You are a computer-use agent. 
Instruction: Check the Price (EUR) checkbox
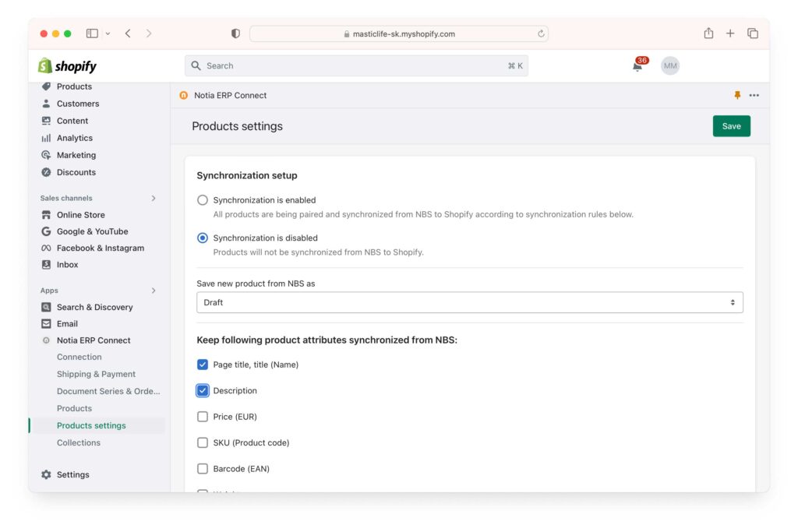(x=203, y=417)
